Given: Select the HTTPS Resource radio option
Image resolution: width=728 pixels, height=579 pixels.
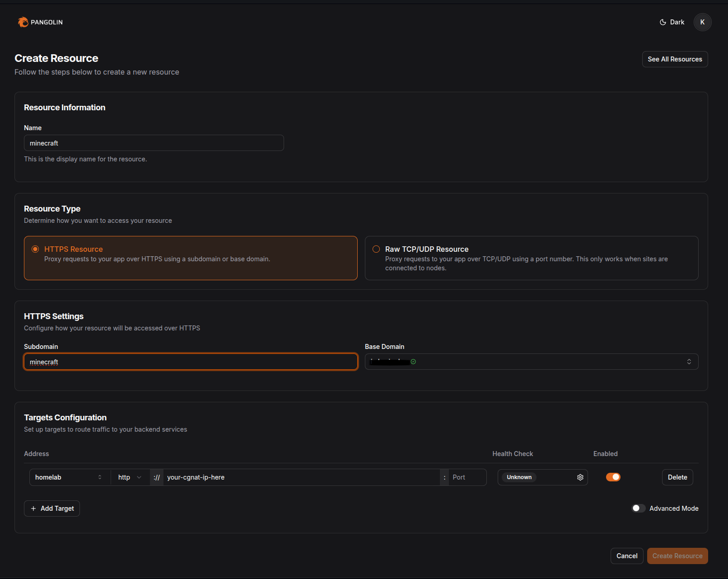Looking at the screenshot, I should (x=35, y=249).
